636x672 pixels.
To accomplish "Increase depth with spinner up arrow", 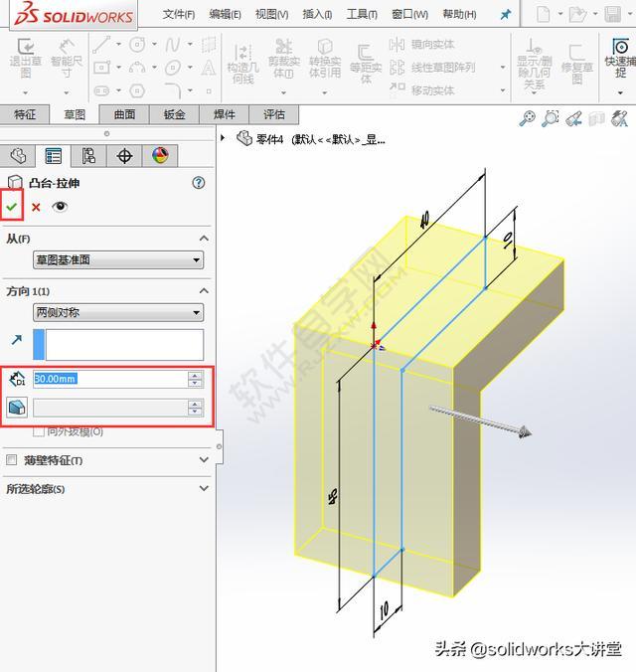I will pyautogui.click(x=195, y=375).
